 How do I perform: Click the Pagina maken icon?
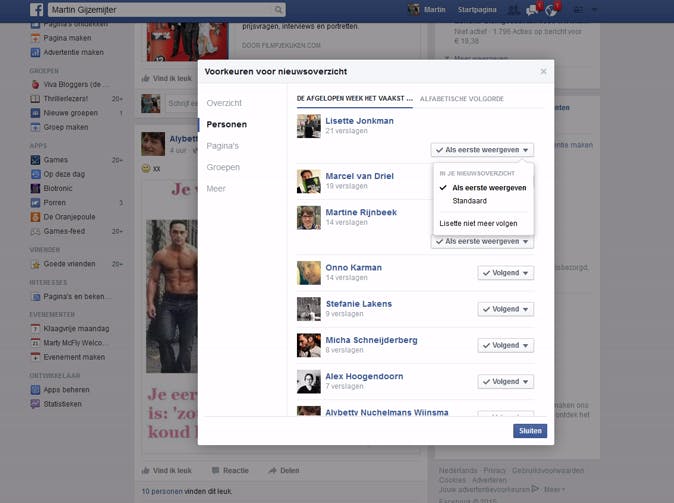35,38
